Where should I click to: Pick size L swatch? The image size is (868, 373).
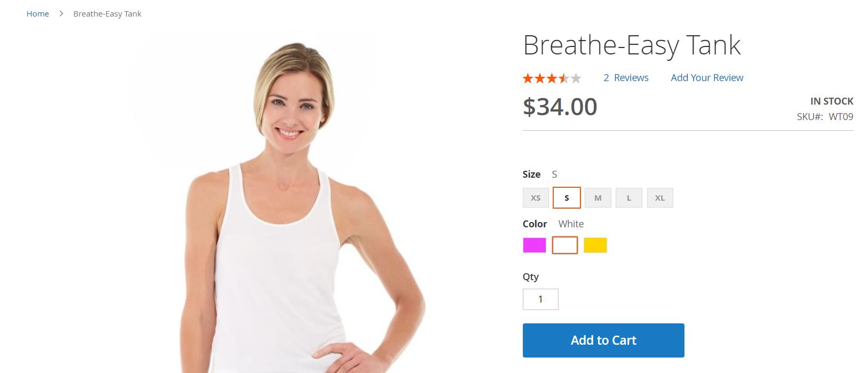coord(629,198)
